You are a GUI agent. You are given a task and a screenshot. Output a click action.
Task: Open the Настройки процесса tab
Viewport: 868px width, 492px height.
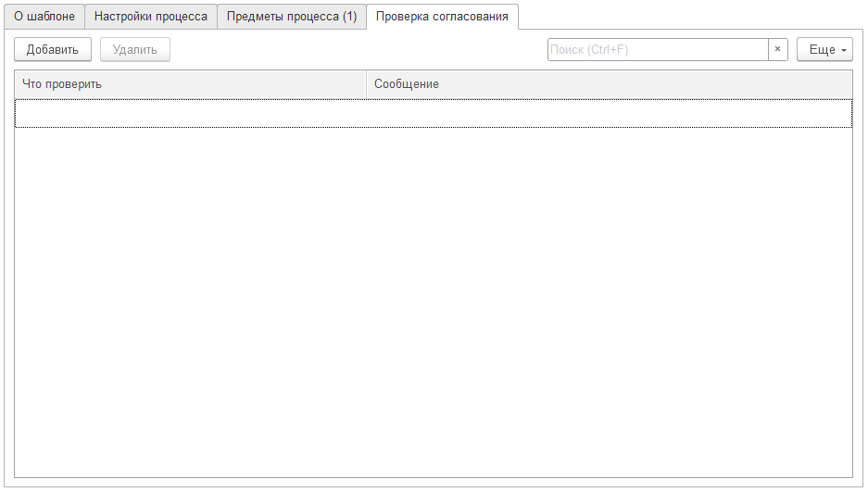[x=151, y=17]
